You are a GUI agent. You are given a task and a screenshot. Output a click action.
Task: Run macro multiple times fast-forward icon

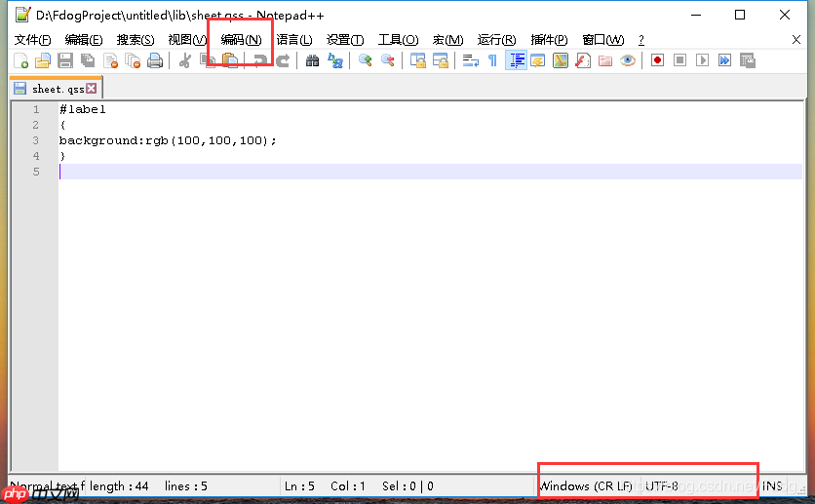click(724, 60)
